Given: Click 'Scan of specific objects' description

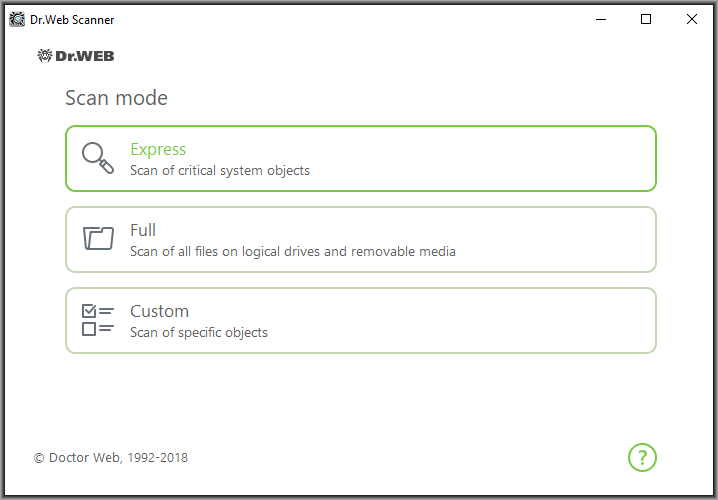Looking at the screenshot, I should click(199, 332).
